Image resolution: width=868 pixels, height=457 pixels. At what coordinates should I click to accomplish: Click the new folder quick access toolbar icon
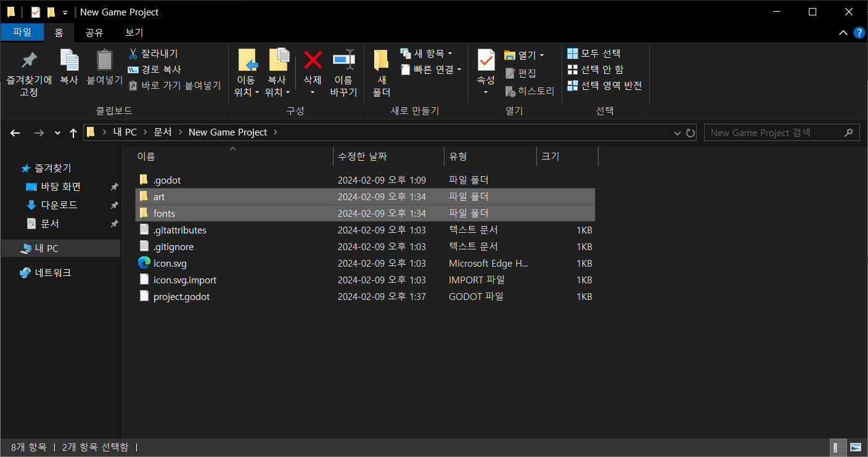[x=51, y=12]
